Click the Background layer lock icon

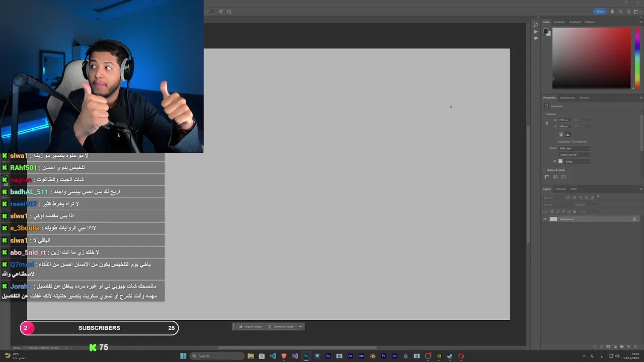tap(634, 219)
